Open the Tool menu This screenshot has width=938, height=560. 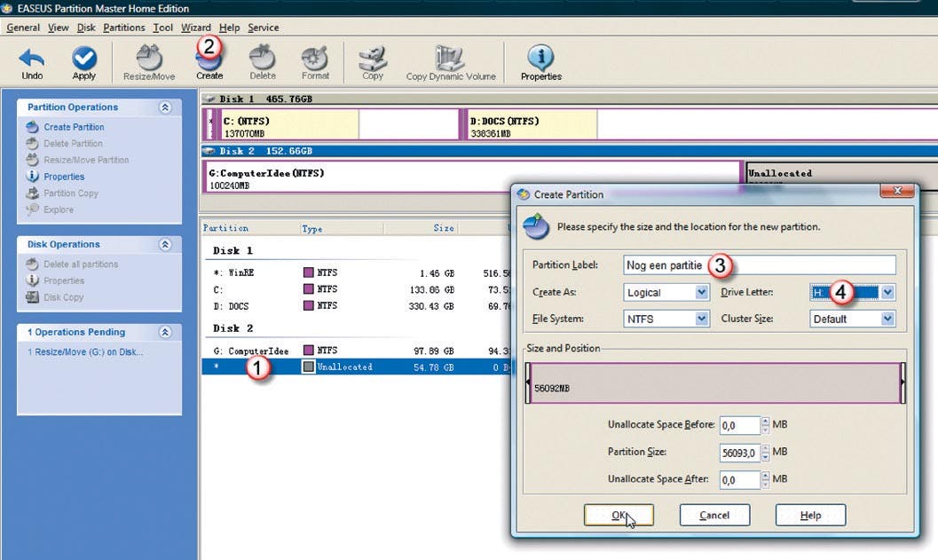click(162, 28)
